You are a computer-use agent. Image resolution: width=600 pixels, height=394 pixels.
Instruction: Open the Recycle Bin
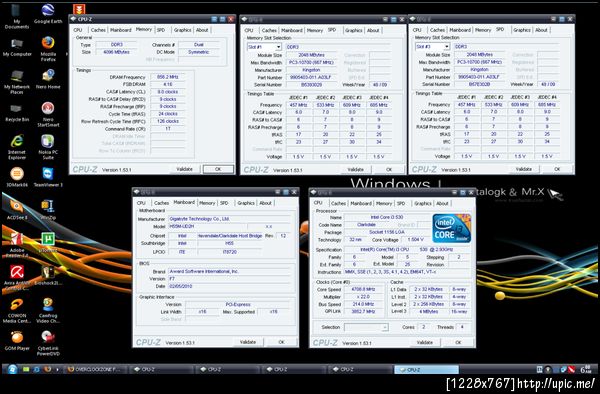(17, 113)
